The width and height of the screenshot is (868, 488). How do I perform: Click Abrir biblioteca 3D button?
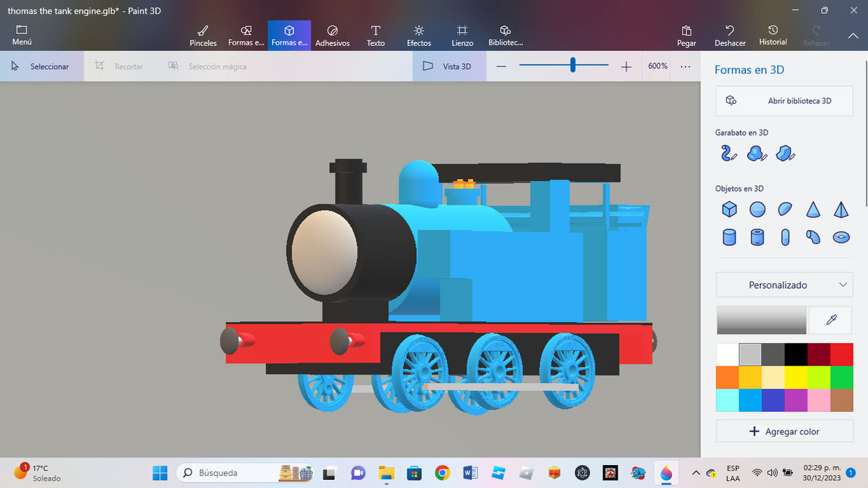[784, 100]
